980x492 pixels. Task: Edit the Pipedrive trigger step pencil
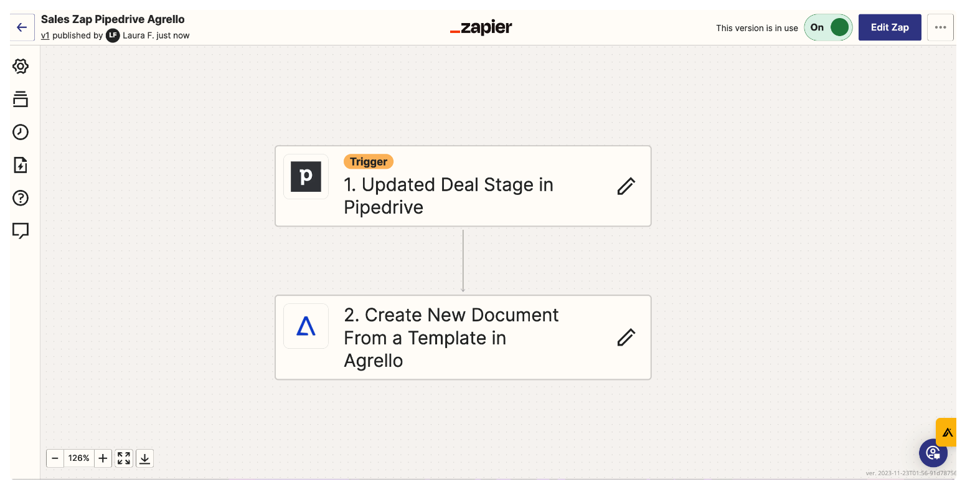(626, 186)
